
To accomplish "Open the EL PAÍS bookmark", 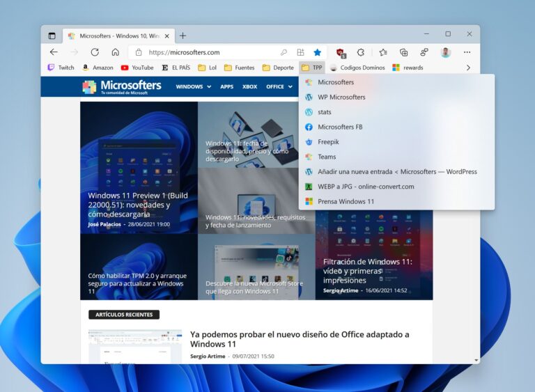I will tap(176, 68).
